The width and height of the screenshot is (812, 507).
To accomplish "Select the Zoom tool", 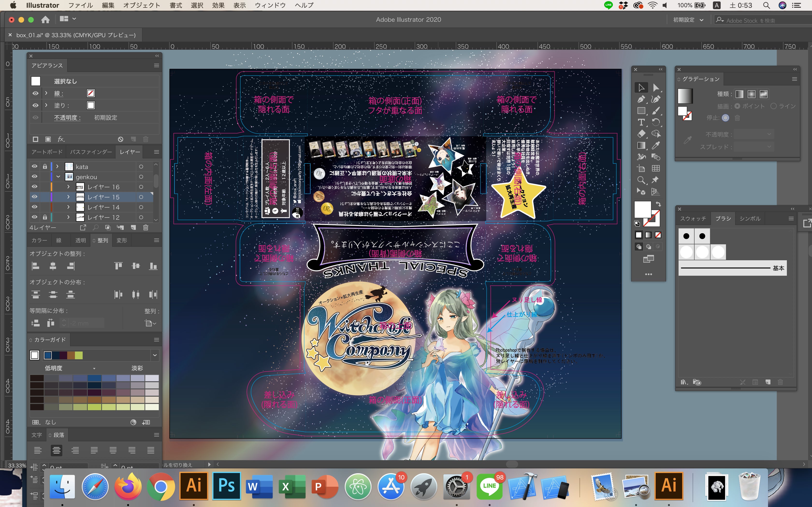I will pyautogui.click(x=641, y=180).
